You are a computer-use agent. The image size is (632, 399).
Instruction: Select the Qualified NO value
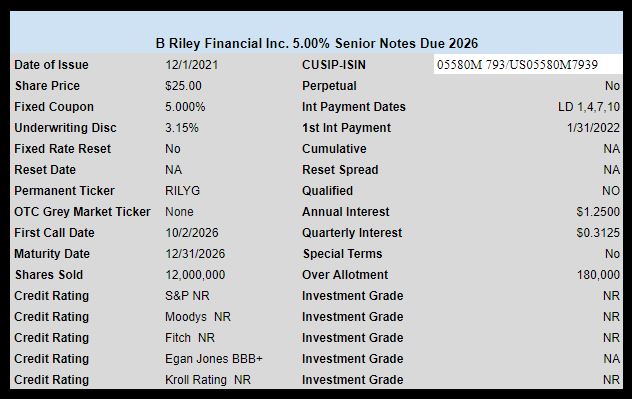coord(611,191)
